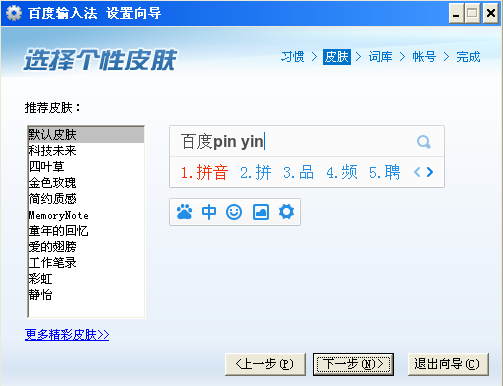
Task: Toggle the 中 Chinese/English mode icon
Action: [209, 212]
